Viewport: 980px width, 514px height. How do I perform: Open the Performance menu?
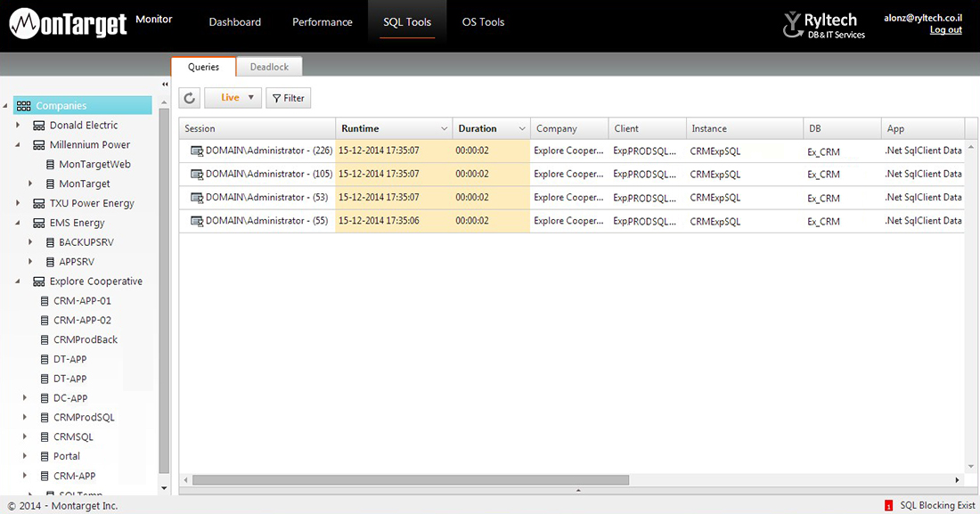click(323, 22)
